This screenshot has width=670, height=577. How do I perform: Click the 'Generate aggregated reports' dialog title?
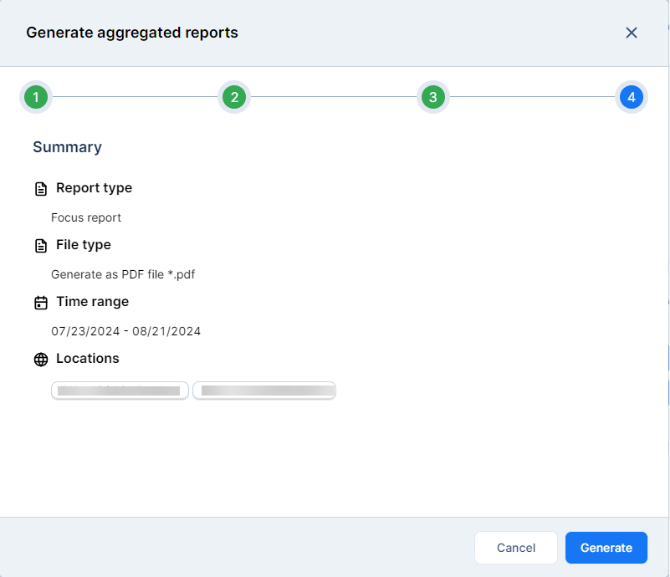[x=132, y=33]
